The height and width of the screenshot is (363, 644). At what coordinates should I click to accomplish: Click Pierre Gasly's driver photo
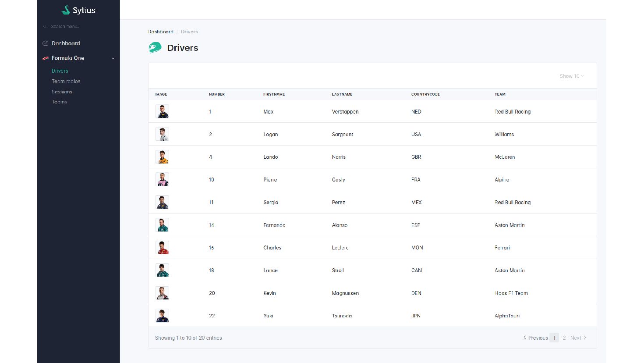pyautogui.click(x=162, y=180)
